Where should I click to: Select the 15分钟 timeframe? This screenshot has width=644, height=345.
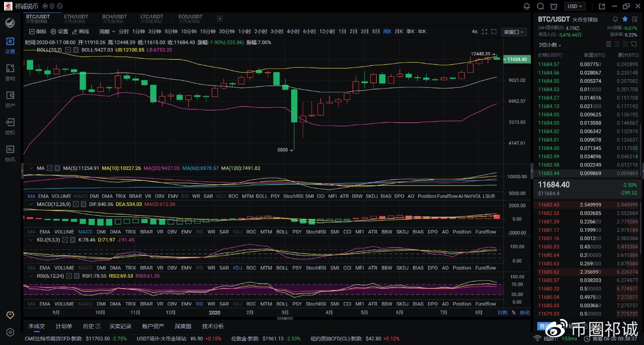coord(208,32)
